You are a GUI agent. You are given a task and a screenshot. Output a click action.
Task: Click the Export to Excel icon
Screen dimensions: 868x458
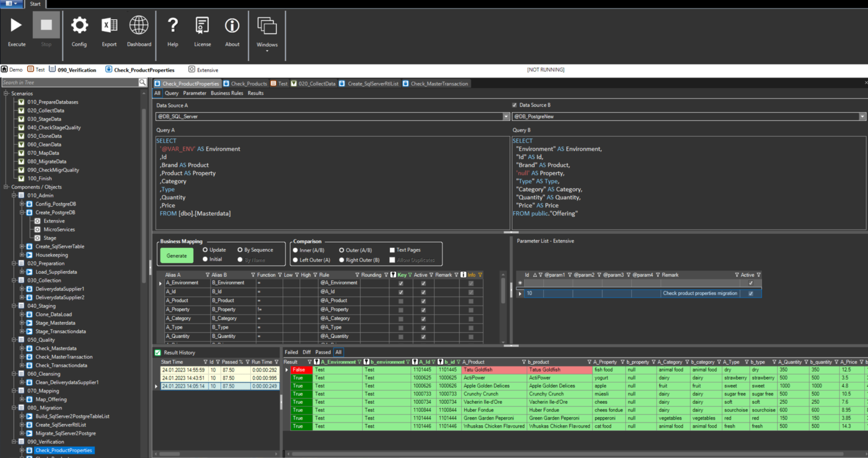pyautogui.click(x=109, y=25)
